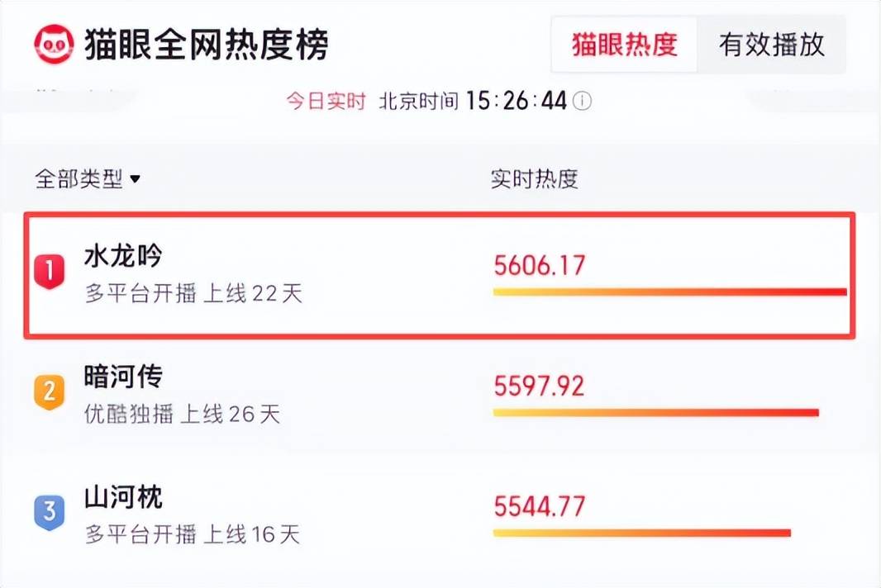
Task: Switch to the 猫眼热度 tab
Action: [x=624, y=45]
